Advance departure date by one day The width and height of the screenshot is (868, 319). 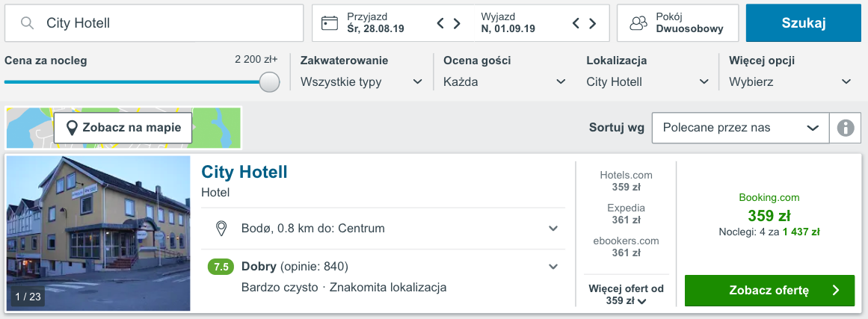(x=593, y=23)
